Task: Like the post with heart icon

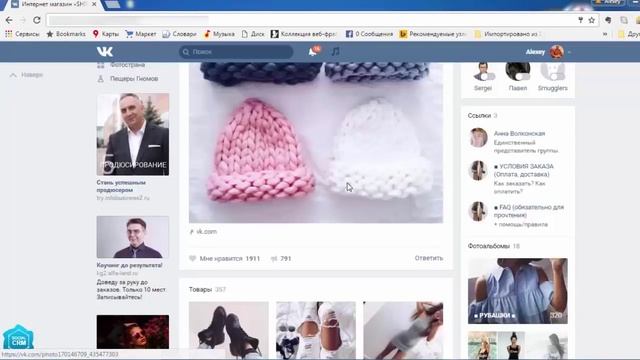Action: pos(192,258)
